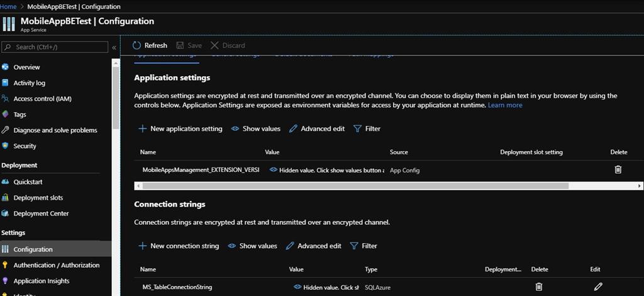Delete MS_TableConnectionString
644x296 pixels.
pos(539,287)
